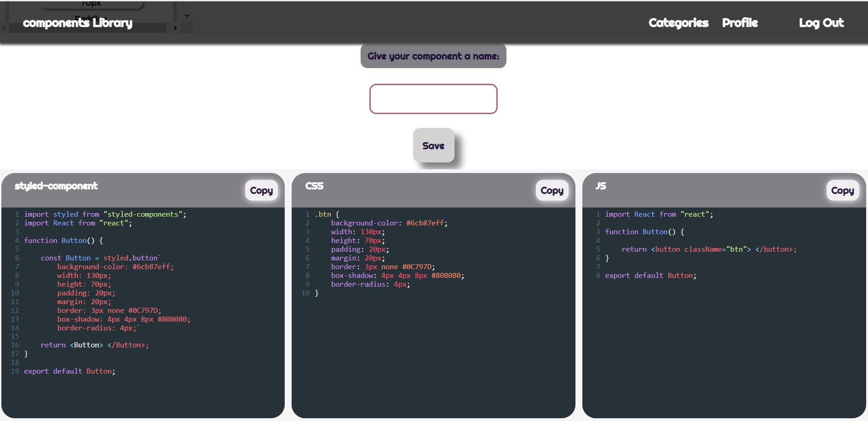Go to the Profile page
The width and height of the screenshot is (868, 421).
740,23
